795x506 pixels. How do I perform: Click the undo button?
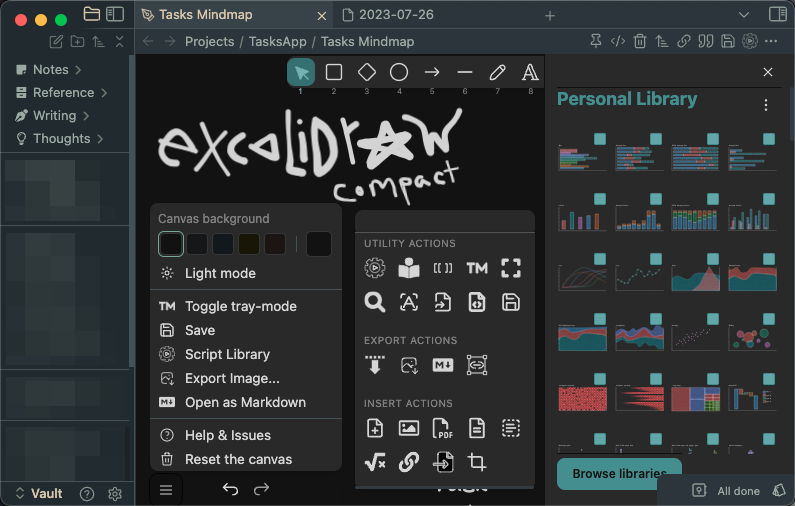[230, 489]
